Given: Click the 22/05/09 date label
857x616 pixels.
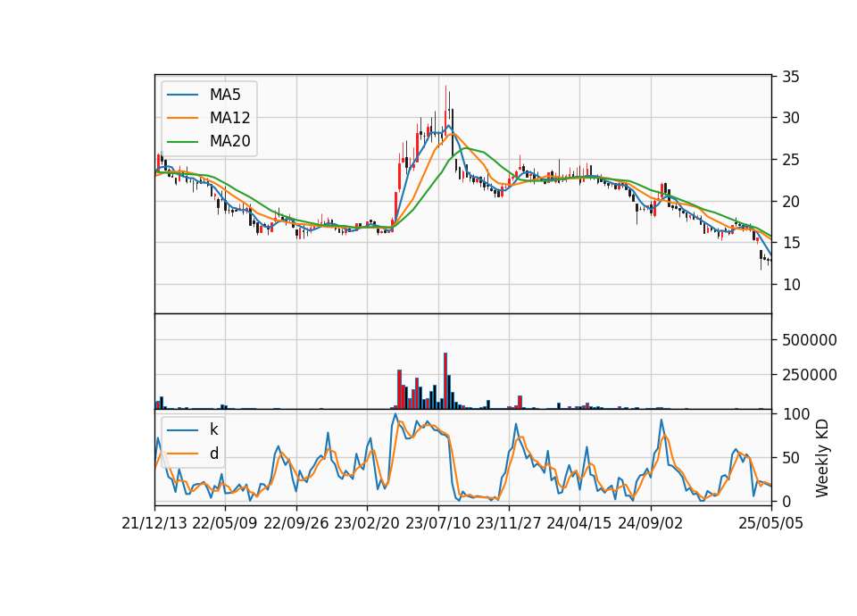Looking at the screenshot, I should coord(225,523).
